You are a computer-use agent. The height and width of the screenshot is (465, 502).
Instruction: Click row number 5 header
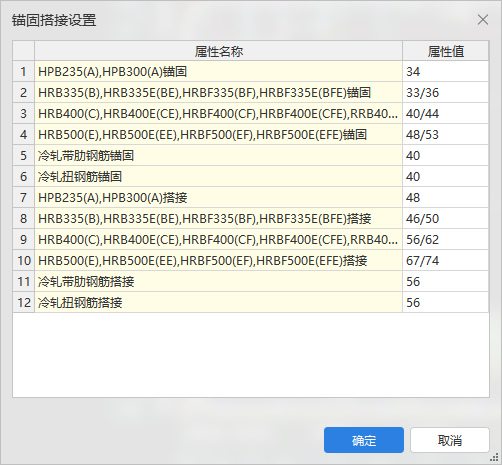click(x=23, y=155)
